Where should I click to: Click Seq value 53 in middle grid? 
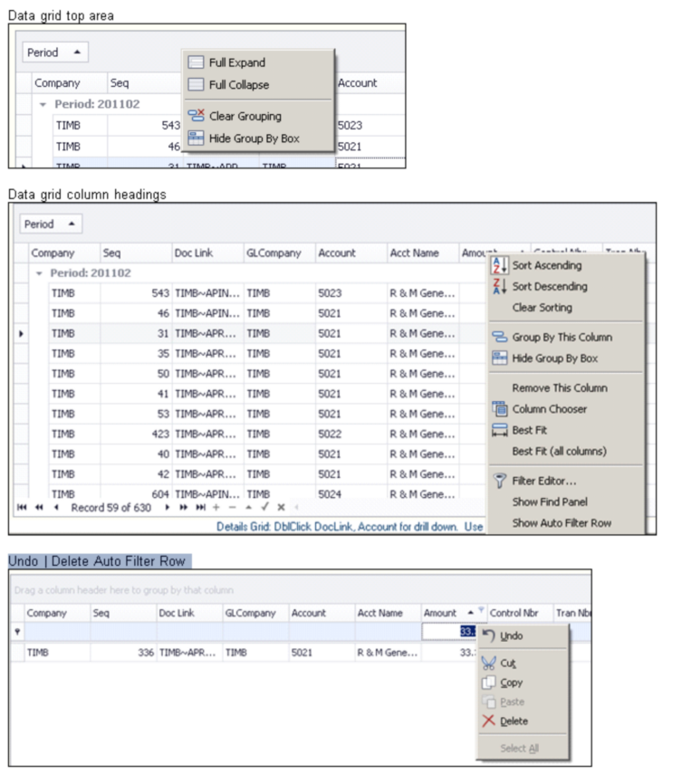[x=163, y=414]
